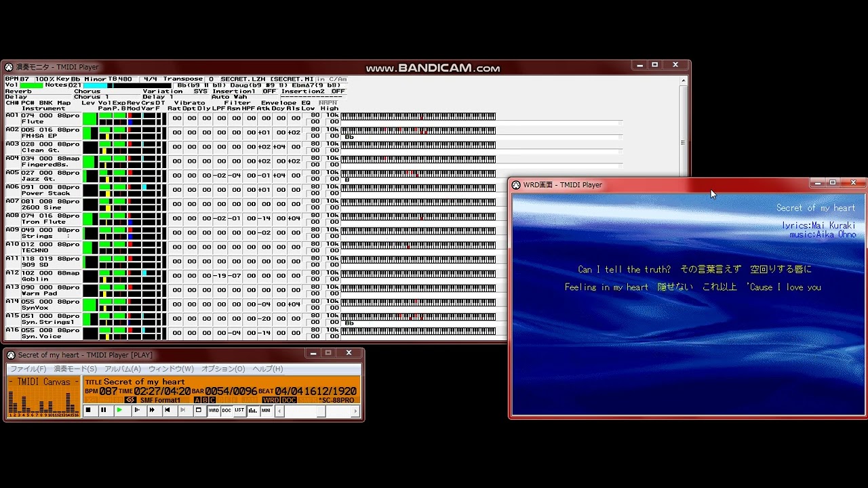Select channel A09 Strings row
The width and height of the screenshot is (868, 488).
click(250, 232)
